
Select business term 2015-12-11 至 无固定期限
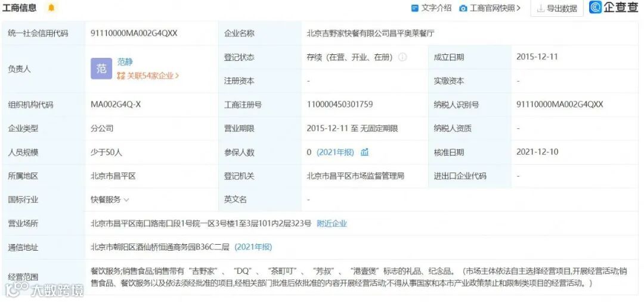click(352, 128)
